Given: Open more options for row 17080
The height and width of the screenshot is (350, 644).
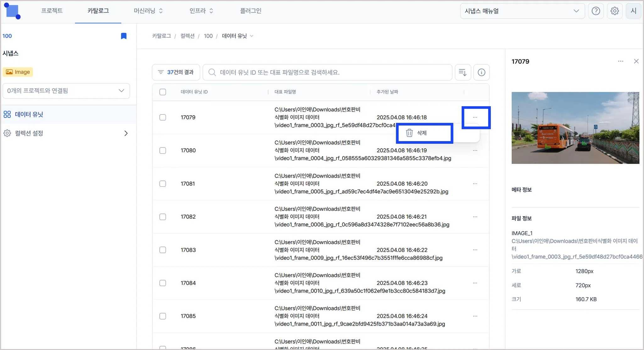Looking at the screenshot, I should tap(475, 151).
